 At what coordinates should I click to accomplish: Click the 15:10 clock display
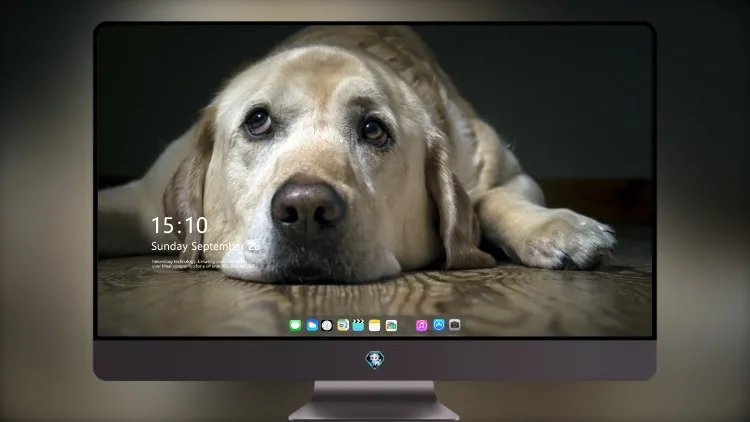pyautogui.click(x=180, y=225)
